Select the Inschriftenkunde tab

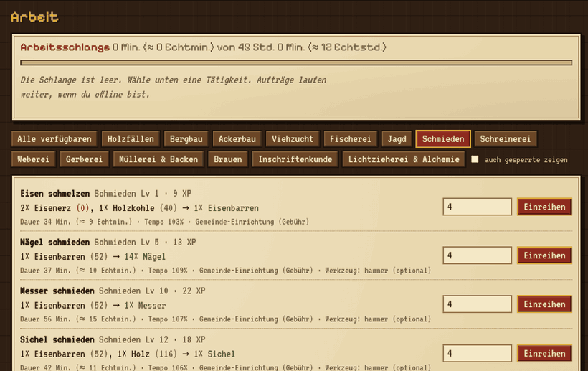pyautogui.click(x=295, y=159)
